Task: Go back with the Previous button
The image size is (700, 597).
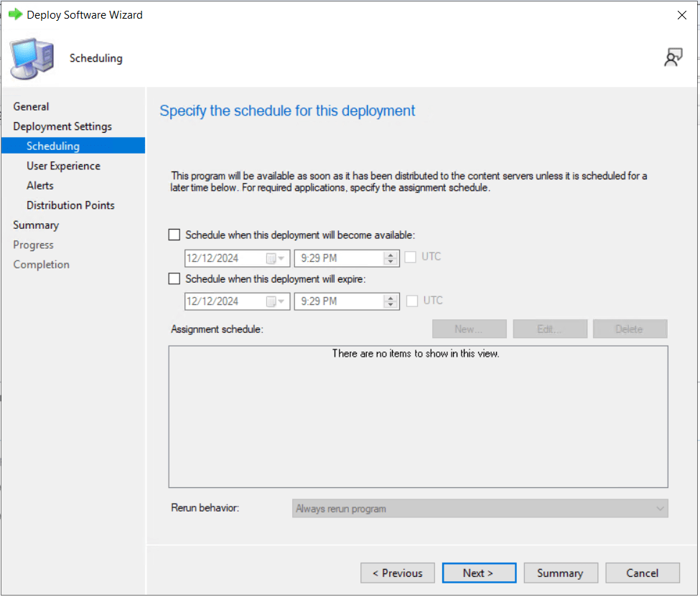Action: (x=397, y=573)
